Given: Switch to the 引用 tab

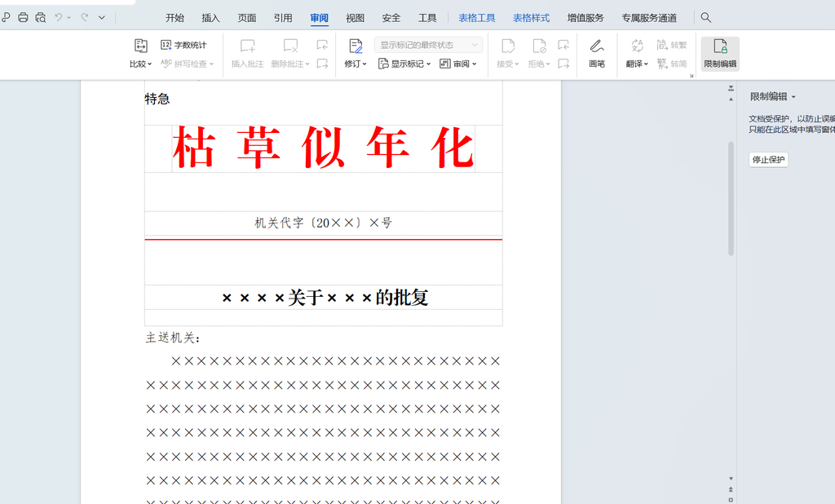Looking at the screenshot, I should [283, 18].
